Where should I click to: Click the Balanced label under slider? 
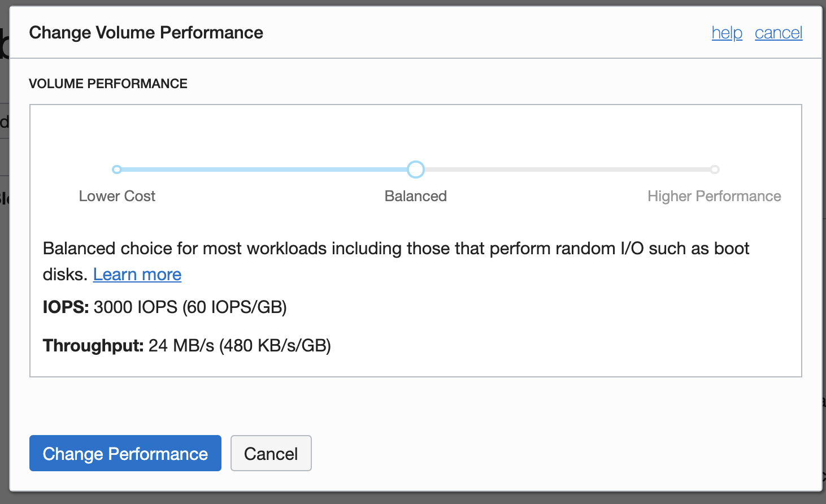416,196
